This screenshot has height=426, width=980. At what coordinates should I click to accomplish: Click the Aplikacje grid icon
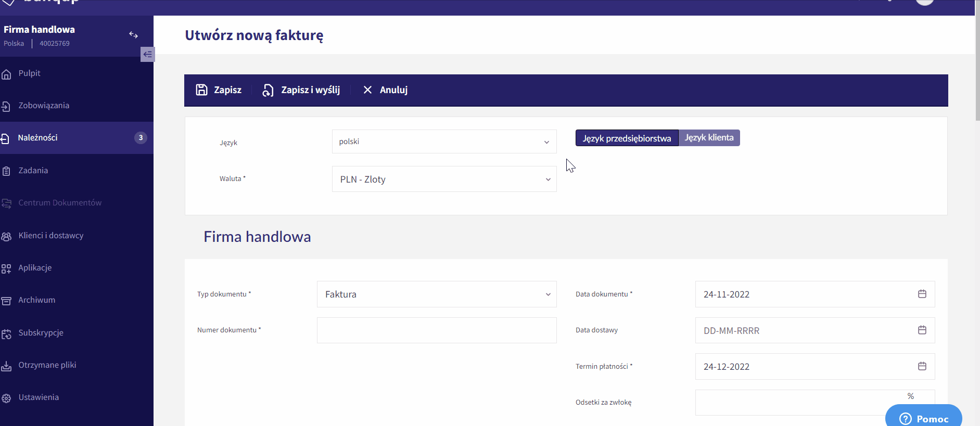pos(6,268)
